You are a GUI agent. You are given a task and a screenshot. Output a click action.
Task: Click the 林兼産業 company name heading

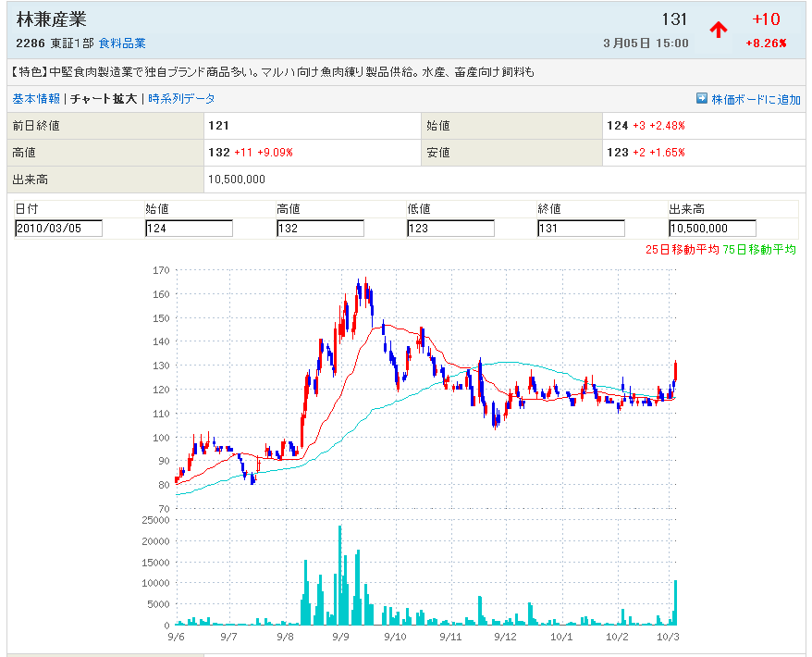tap(52, 19)
